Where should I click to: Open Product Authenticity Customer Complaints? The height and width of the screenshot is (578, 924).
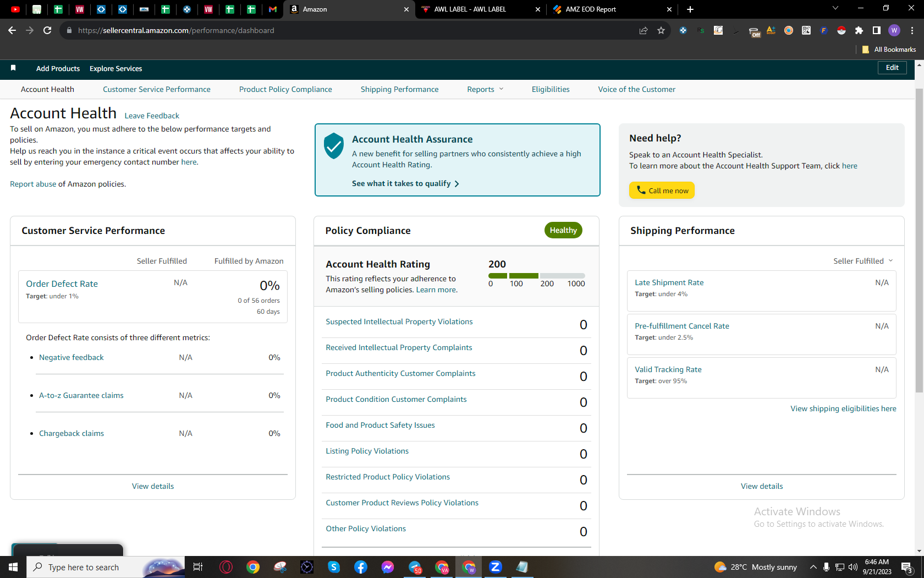coord(400,373)
